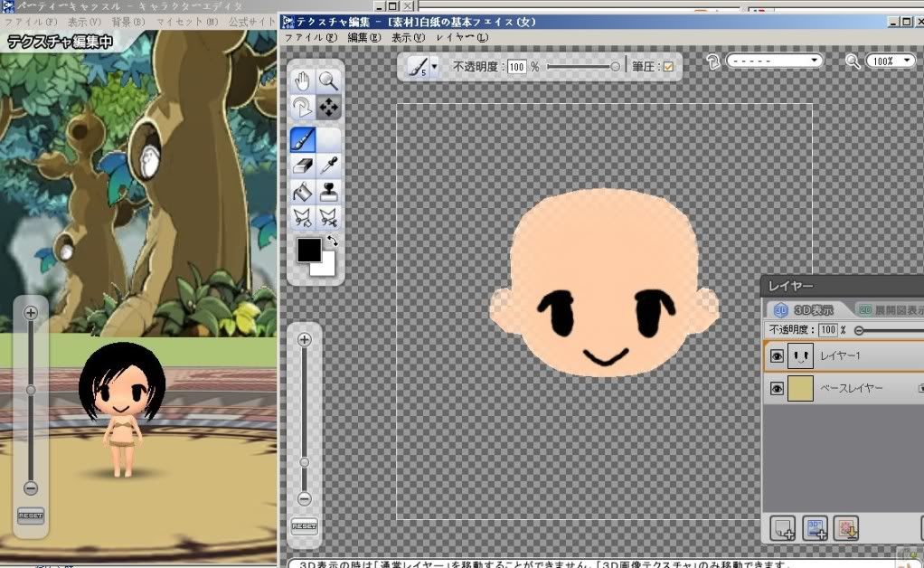924x568 pixels.
Task: Zoom out character preview with minus
Action: pyautogui.click(x=31, y=488)
